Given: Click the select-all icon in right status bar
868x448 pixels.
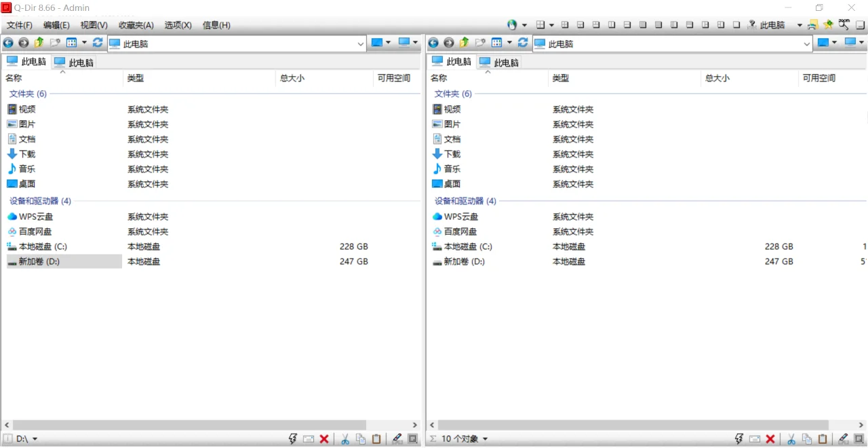Looking at the screenshot, I should point(859,439).
